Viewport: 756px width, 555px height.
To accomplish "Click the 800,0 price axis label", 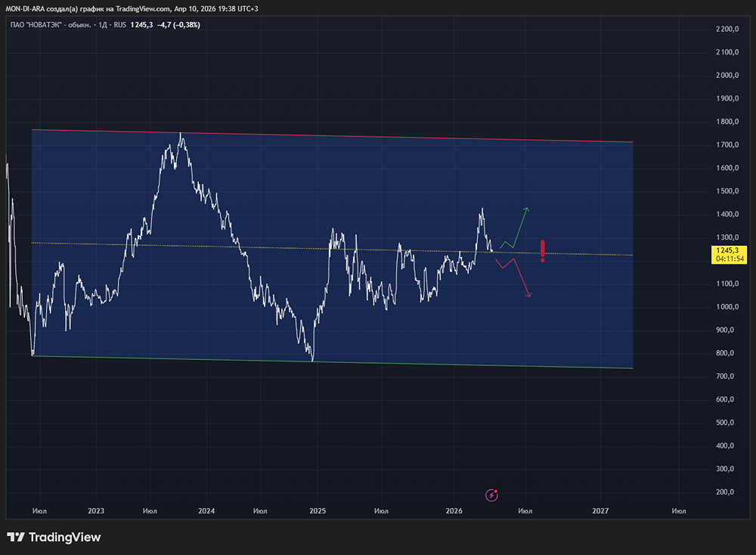I will click(x=725, y=353).
